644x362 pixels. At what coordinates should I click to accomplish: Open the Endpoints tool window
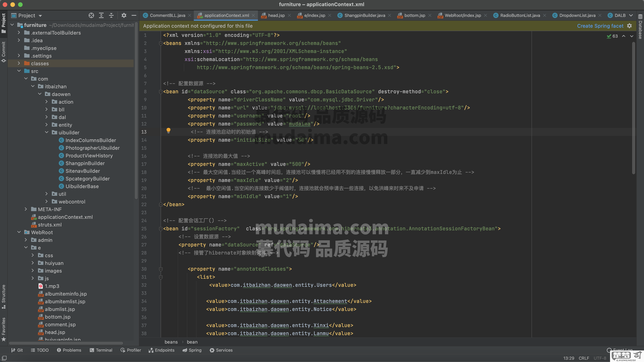162,350
